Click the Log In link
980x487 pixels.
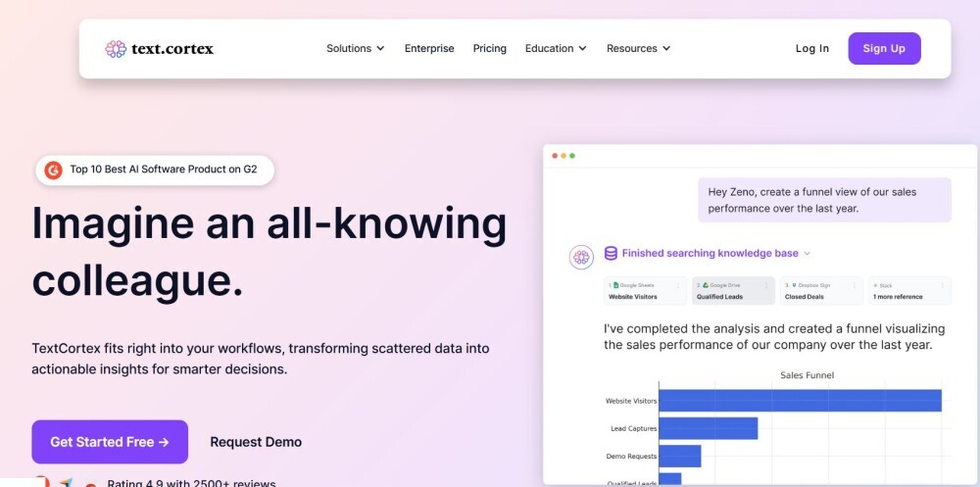coord(811,48)
